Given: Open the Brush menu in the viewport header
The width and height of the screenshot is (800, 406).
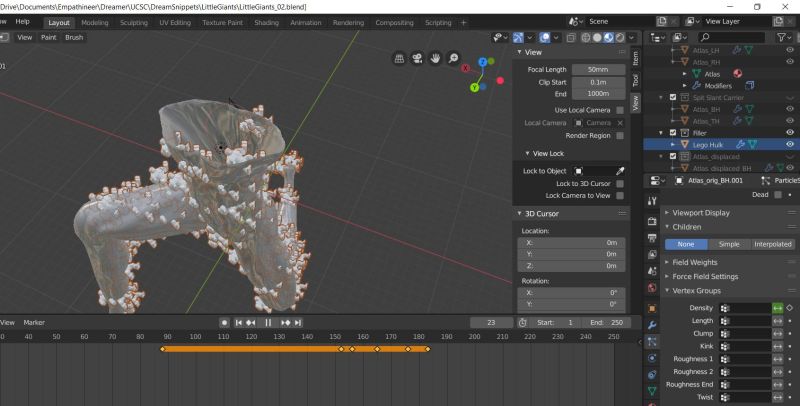Looking at the screenshot, I should click(x=74, y=37).
